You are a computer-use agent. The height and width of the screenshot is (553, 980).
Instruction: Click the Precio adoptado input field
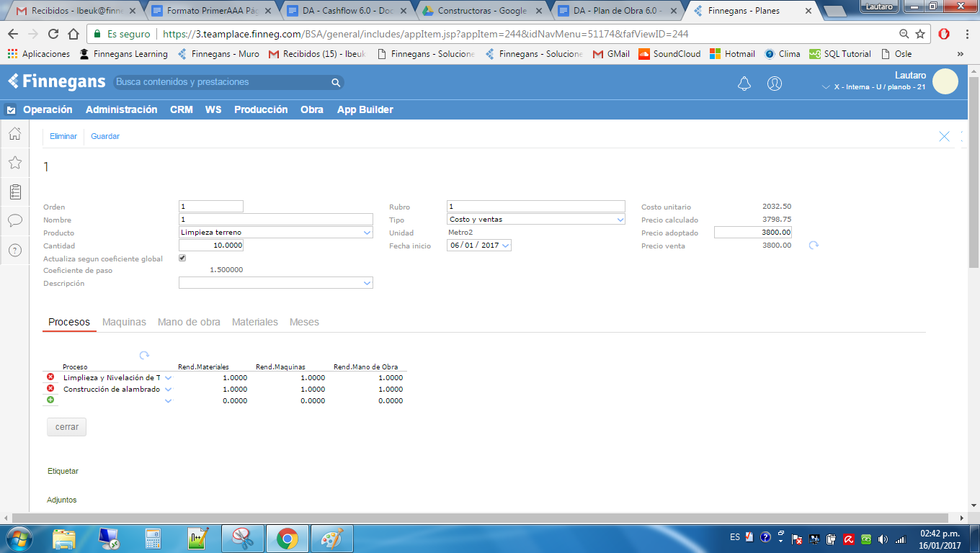753,233
